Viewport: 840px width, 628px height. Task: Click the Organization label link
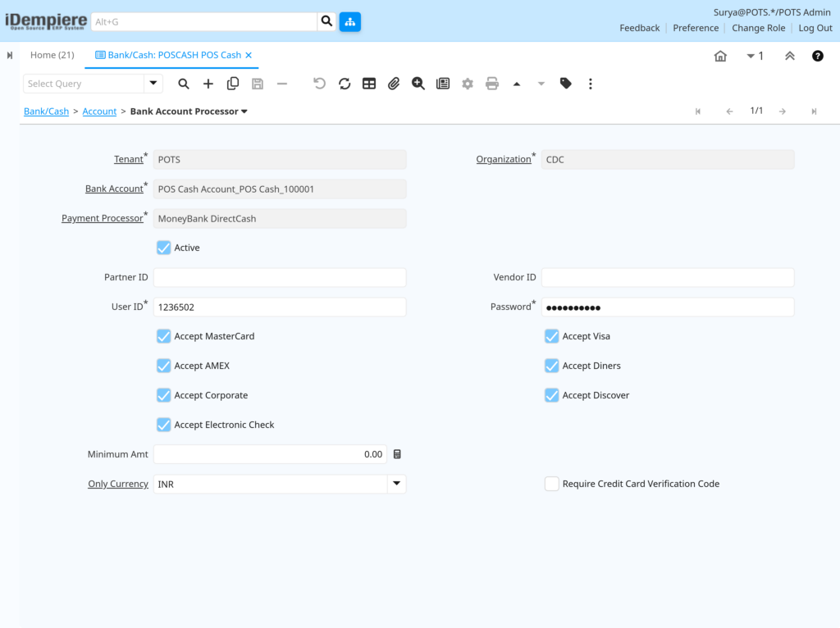pos(503,159)
